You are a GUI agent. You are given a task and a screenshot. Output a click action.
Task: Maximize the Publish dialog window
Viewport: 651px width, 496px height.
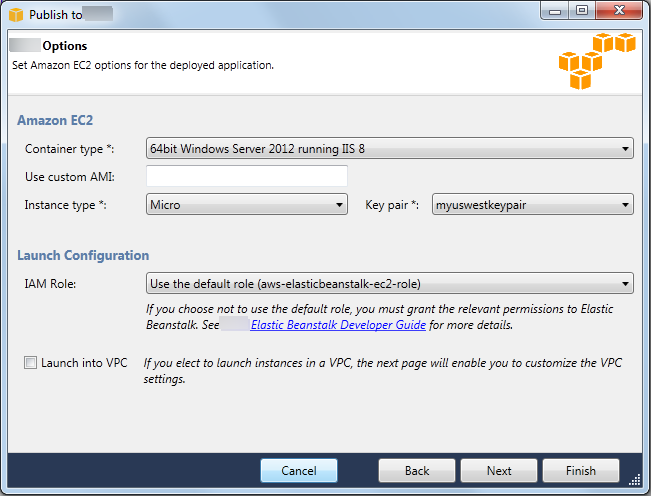tap(582, 11)
